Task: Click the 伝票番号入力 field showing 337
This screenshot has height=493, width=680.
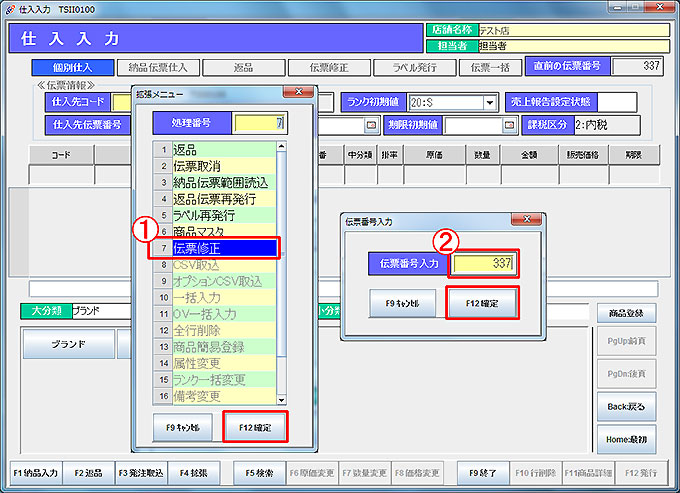Action: coord(484,263)
